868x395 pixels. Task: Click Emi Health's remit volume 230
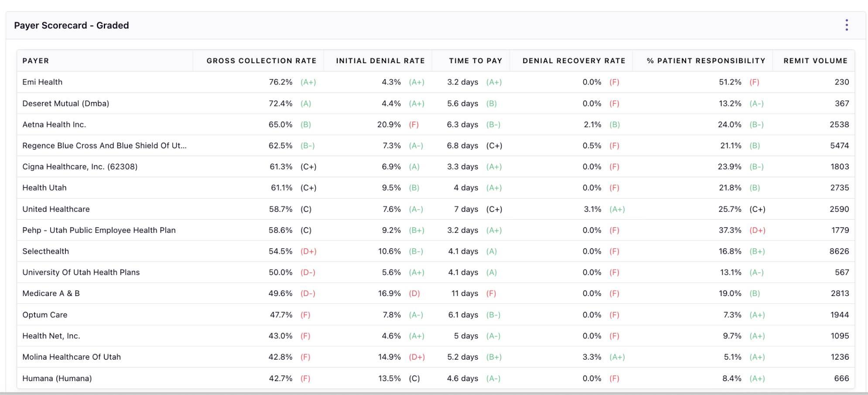point(842,82)
